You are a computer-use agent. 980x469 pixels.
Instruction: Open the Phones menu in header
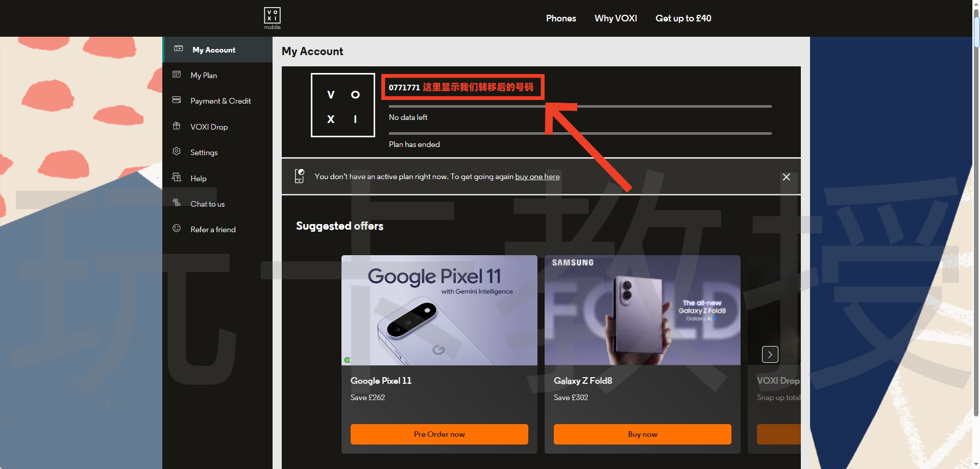(x=561, y=18)
